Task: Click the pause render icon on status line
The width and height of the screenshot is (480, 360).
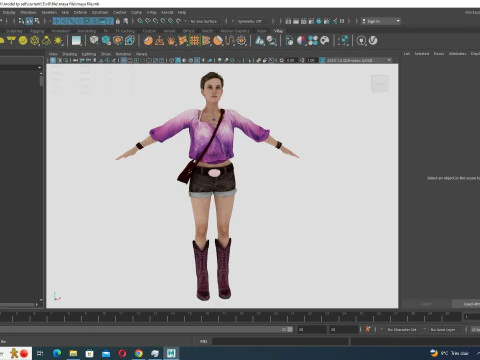Action: coord(342,21)
